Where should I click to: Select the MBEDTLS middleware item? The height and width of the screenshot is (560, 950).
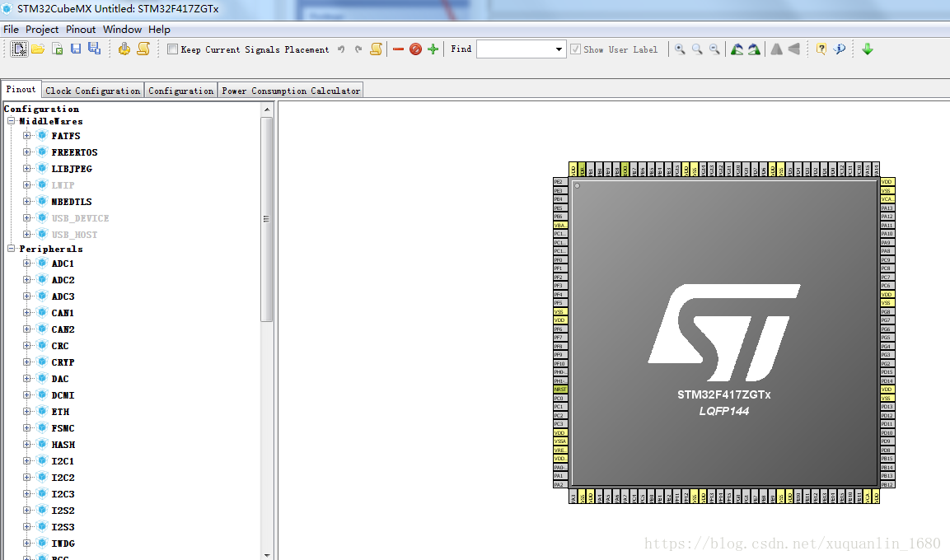click(72, 202)
